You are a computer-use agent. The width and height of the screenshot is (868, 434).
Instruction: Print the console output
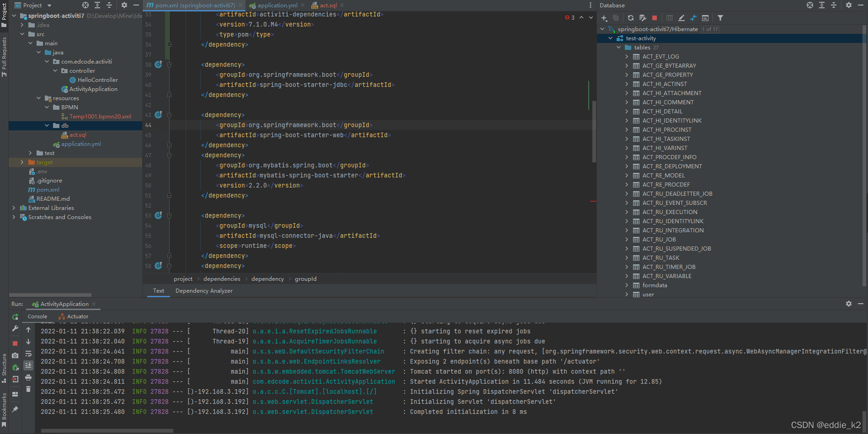pyautogui.click(x=28, y=377)
